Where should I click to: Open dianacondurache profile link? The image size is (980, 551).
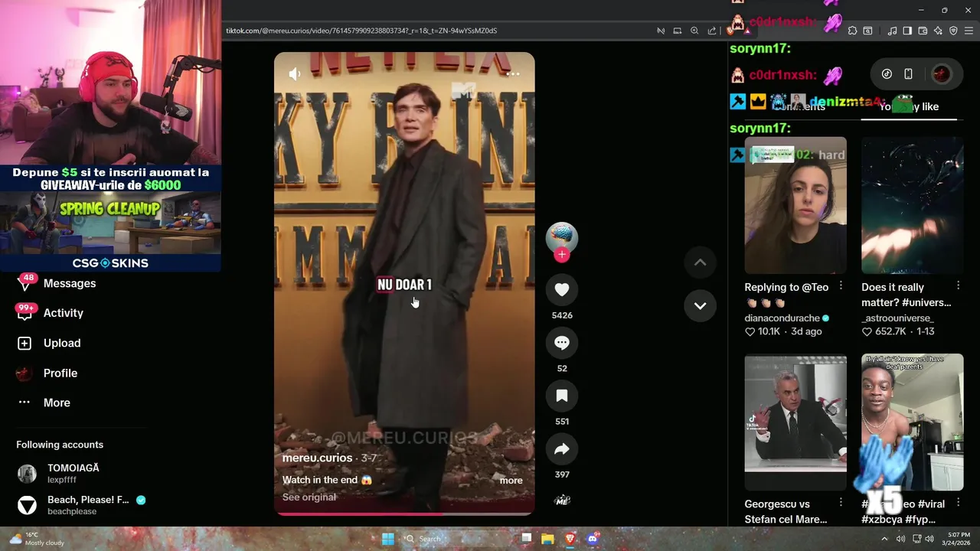pos(782,318)
